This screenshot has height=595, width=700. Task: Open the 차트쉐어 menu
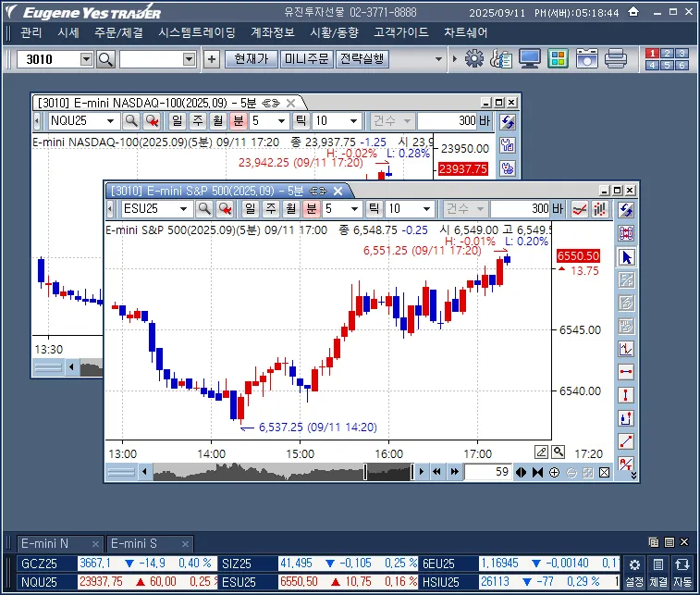click(465, 32)
